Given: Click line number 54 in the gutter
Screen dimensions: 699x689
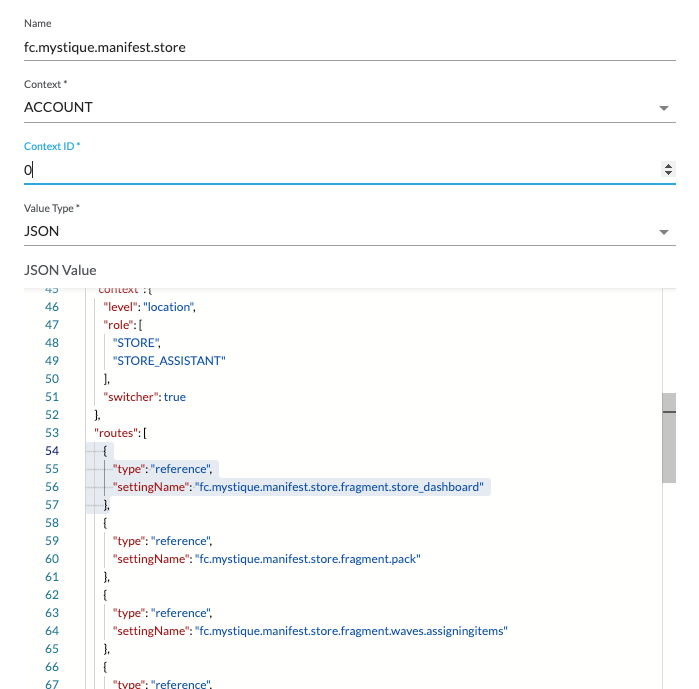Looking at the screenshot, I should point(52,451).
